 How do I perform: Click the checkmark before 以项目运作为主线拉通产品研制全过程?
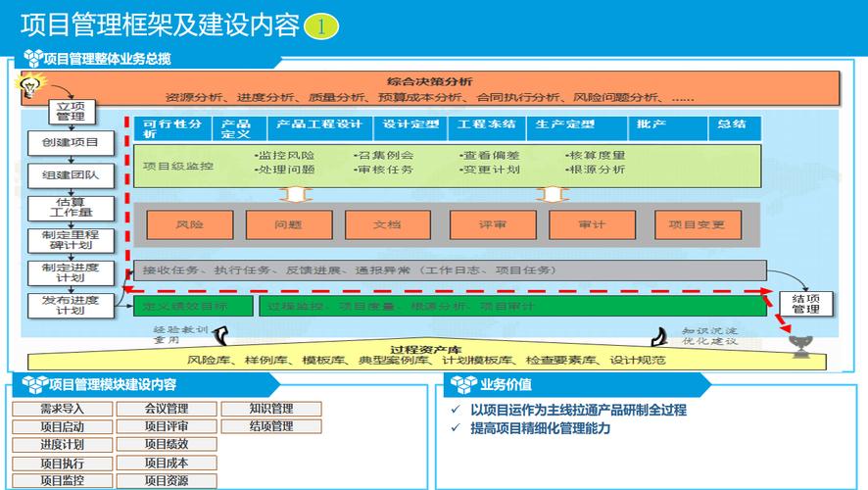456,410
